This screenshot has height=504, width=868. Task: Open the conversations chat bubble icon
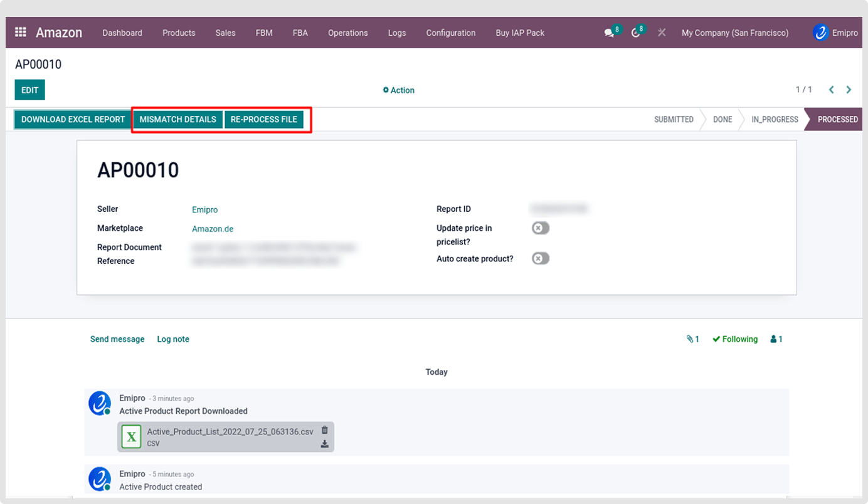609,33
